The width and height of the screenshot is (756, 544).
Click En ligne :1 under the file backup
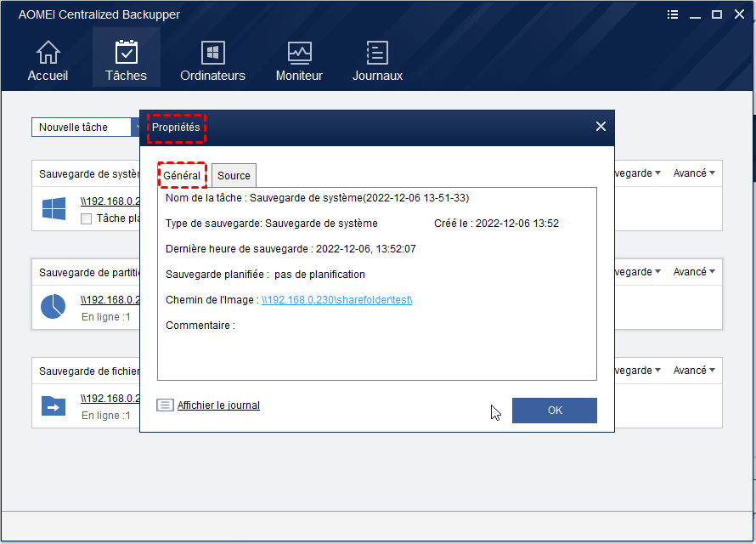tap(105, 416)
